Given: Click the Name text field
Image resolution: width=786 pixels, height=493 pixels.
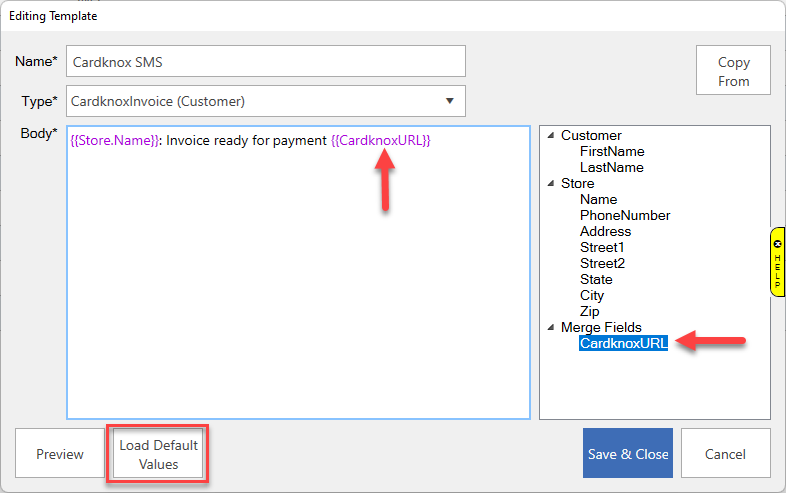Looking at the screenshot, I should tap(265, 61).
